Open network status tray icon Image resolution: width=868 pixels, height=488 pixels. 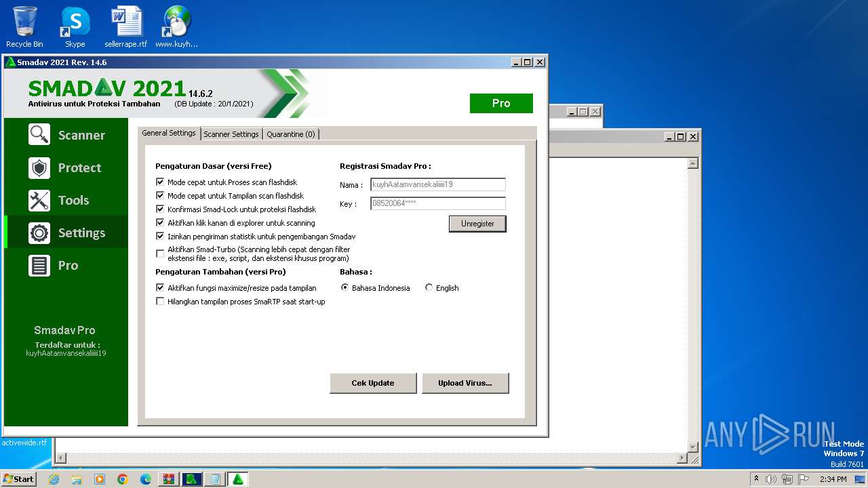pos(787,479)
